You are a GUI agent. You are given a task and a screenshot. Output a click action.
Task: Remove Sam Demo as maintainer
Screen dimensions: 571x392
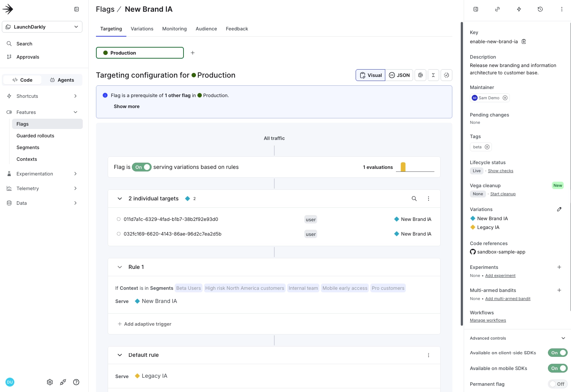(505, 98)
